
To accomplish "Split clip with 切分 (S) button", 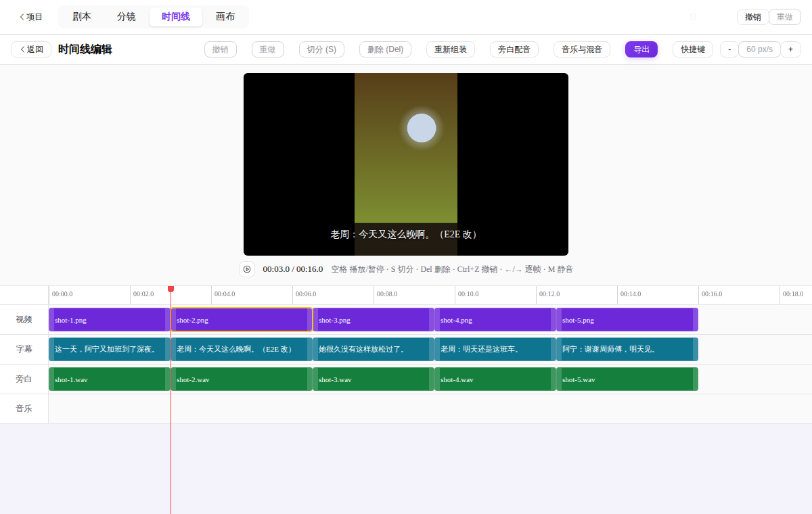I will click(321, 49).
